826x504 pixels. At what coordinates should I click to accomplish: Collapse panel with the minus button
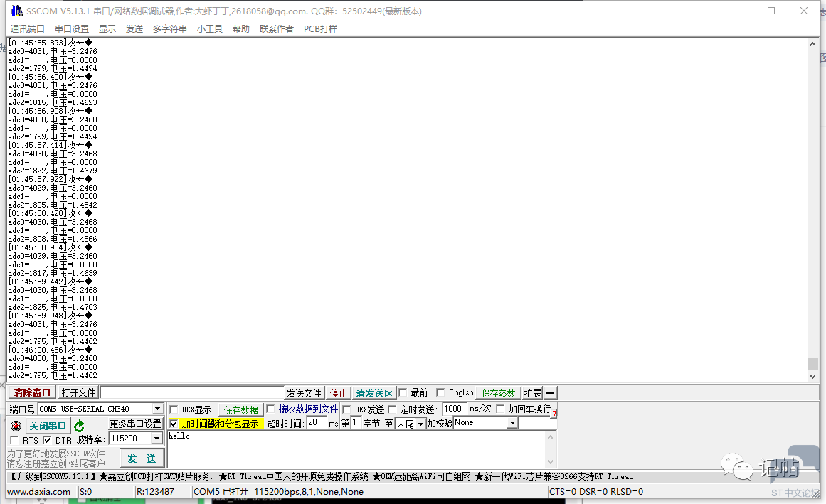click(x=550, y=392)
